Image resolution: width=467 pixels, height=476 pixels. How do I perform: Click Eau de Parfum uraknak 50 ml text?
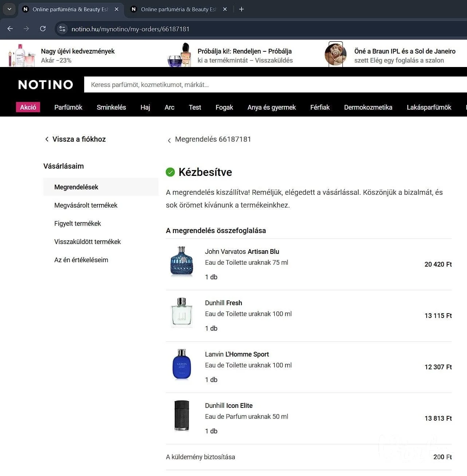247,417
